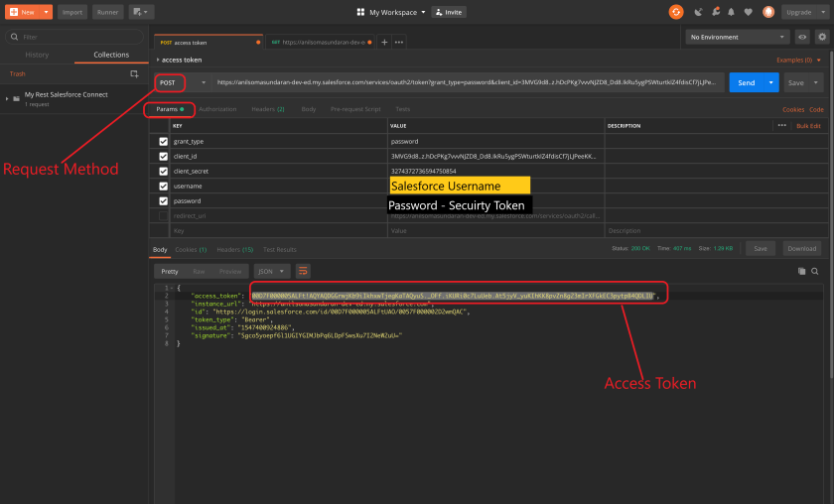Click the Bulk Edit link
The image size is (834, 504).
click(808, 126)
